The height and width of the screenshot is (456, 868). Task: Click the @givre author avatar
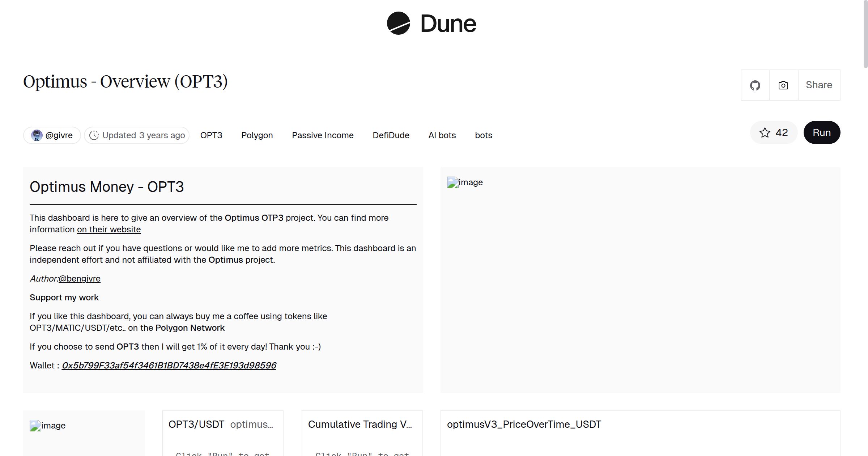pyautogui.click(x=37, y=135)
